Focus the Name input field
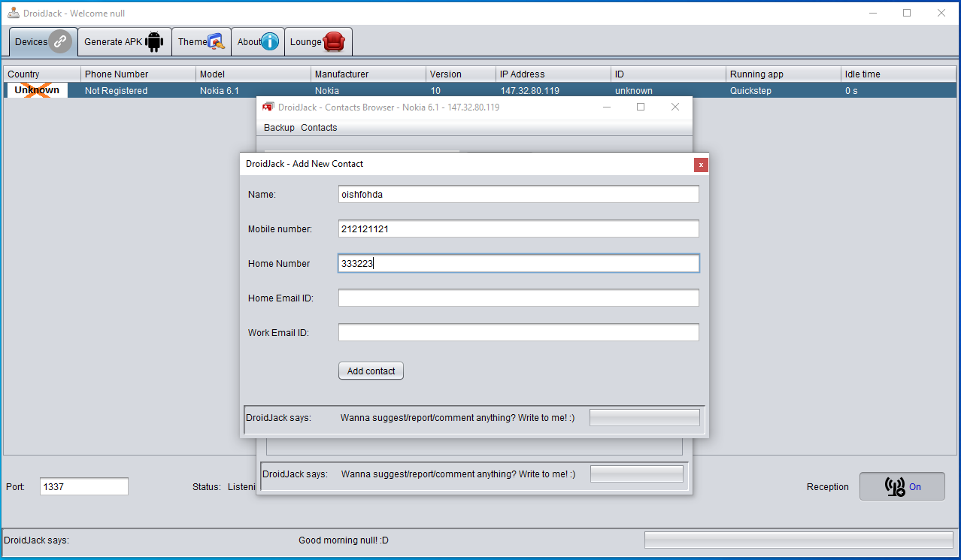This screenshot has width=961, height=560. point(519,194)
